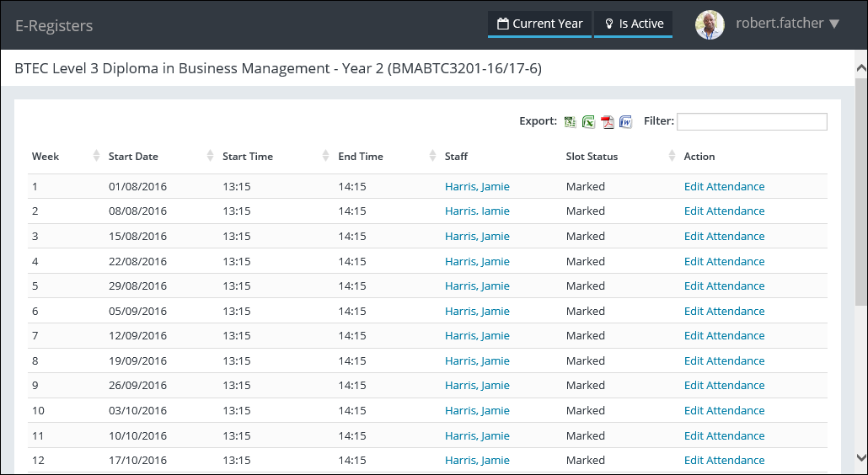Sort using End Time column arrows
This screenshot has width=868, height=475.
(x=432, y=157)
